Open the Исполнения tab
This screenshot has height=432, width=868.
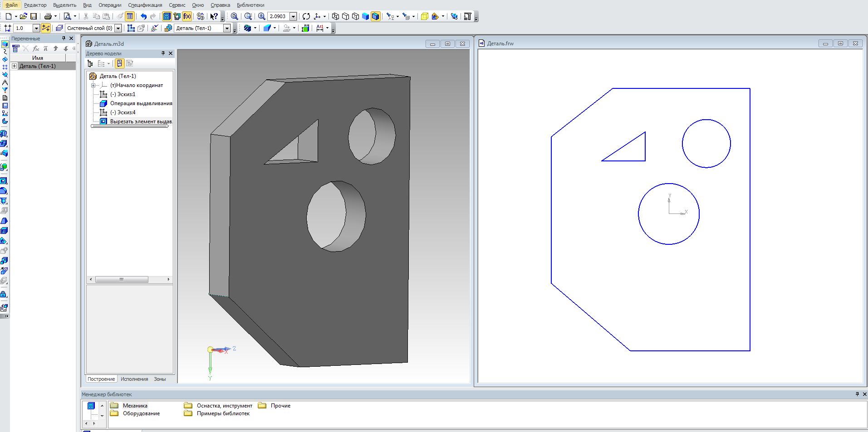tap(134, 379)
